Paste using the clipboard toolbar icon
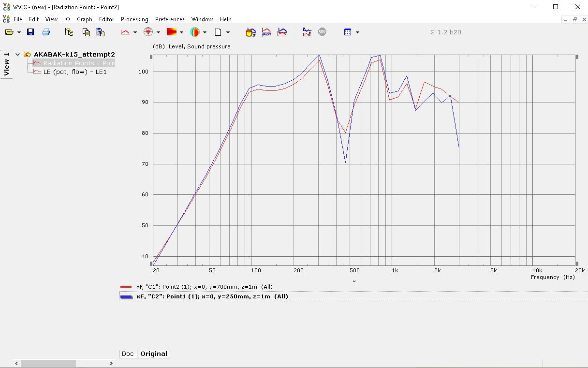This screenshot has height=368, width=588. [x=100, y=32]
